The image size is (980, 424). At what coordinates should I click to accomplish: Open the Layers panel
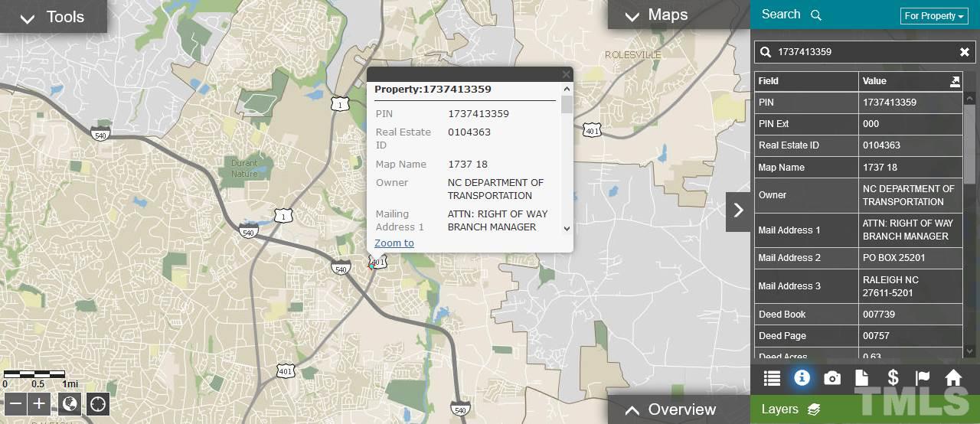(790, 409)
